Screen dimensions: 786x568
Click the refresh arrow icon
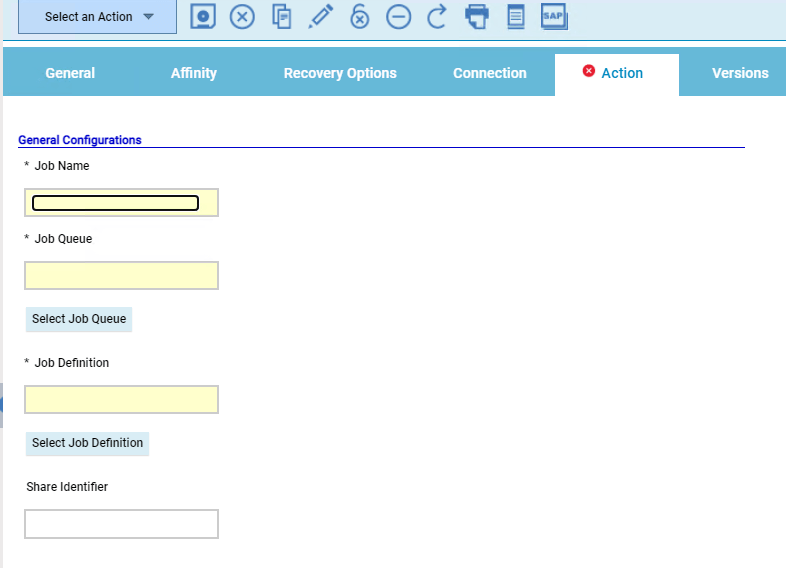point(437,16)
